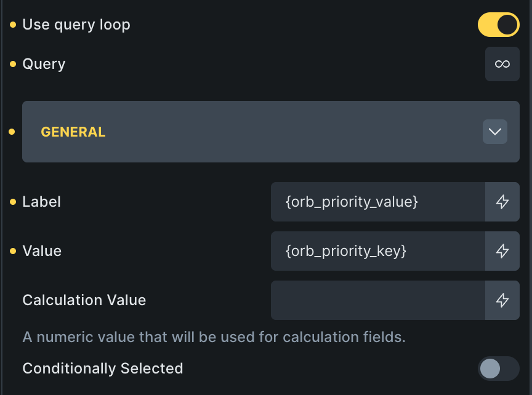The image size is (532, 395).
Task: Click the Calculation Value dynamic data bolt
Action: click(502, 300)
